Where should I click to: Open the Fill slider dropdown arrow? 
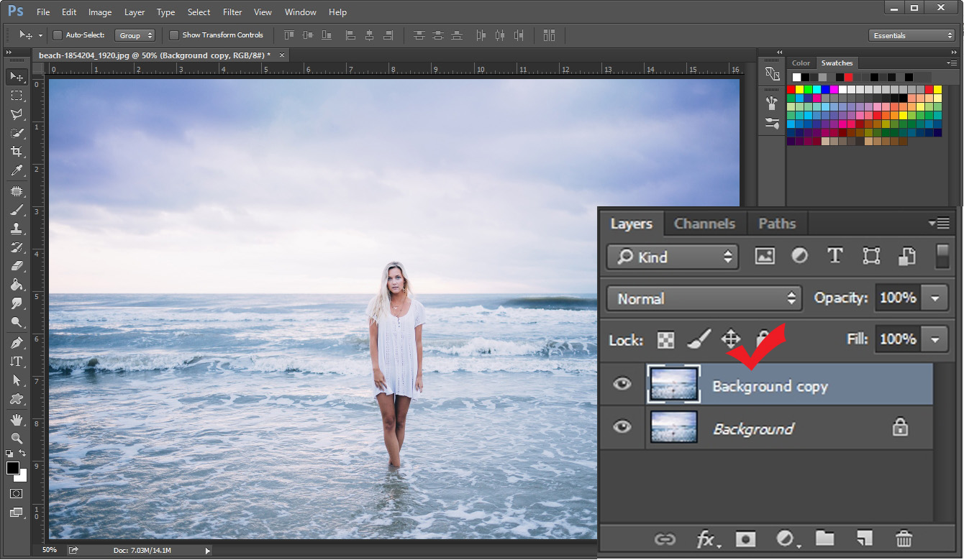[935, 339]
